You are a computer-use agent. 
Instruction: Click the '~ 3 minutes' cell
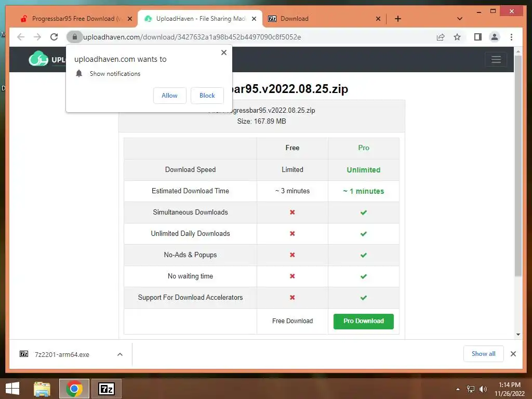tap(292, 191)
